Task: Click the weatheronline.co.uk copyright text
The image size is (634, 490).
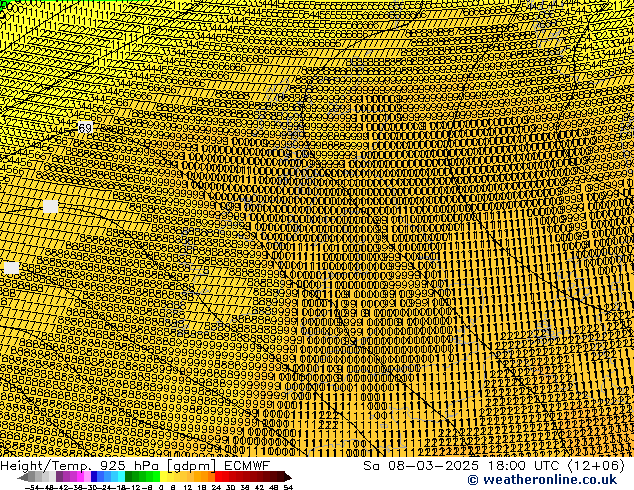Action: coord(542,480)
